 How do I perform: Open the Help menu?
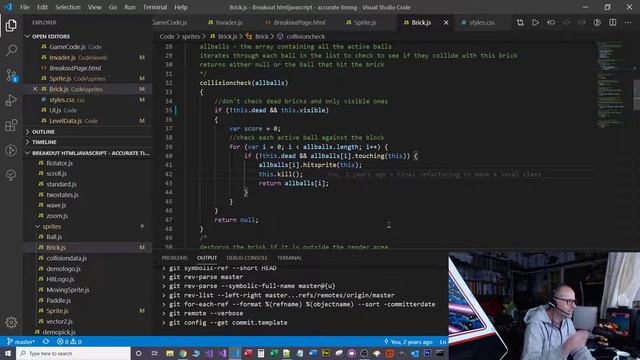[181, 7]
